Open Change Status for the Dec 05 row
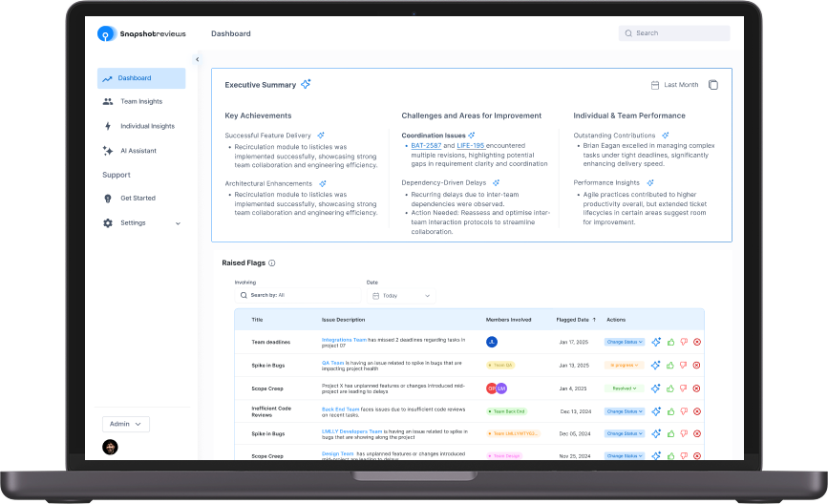The height and width of the screenshot is (504, 828). point(625,433)
